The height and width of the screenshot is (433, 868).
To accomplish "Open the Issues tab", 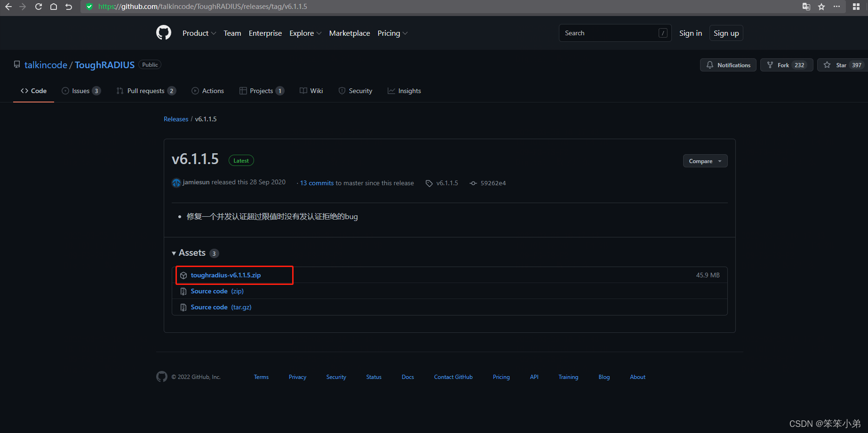I will tap(81, 91).
